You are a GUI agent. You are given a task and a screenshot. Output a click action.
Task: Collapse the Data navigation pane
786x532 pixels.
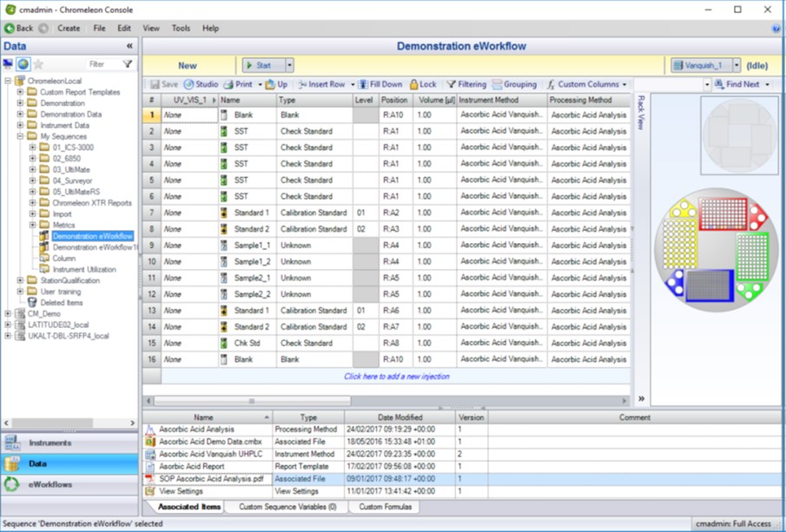click(x=129, y=46)
